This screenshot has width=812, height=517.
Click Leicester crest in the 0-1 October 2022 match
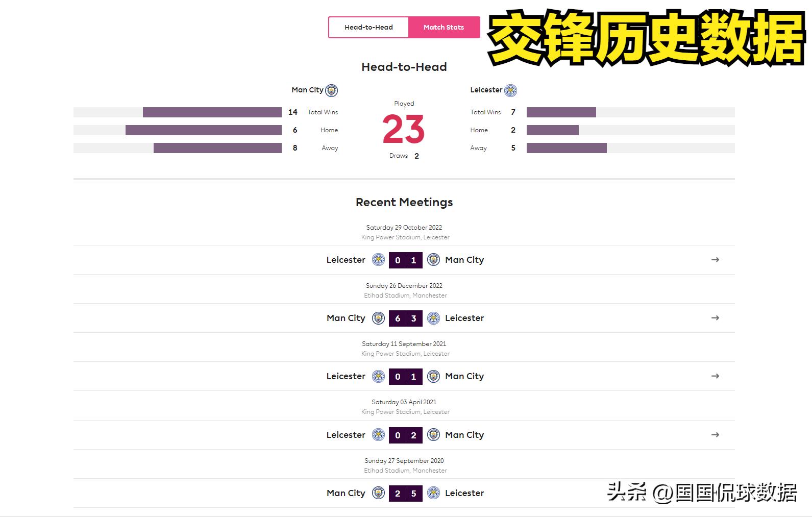click(x=378, y=260)
